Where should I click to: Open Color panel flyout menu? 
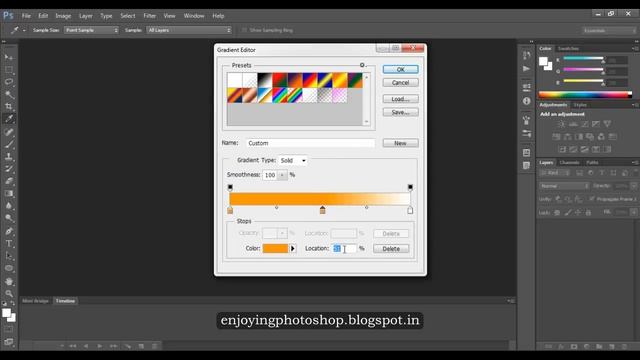(635, 49)
